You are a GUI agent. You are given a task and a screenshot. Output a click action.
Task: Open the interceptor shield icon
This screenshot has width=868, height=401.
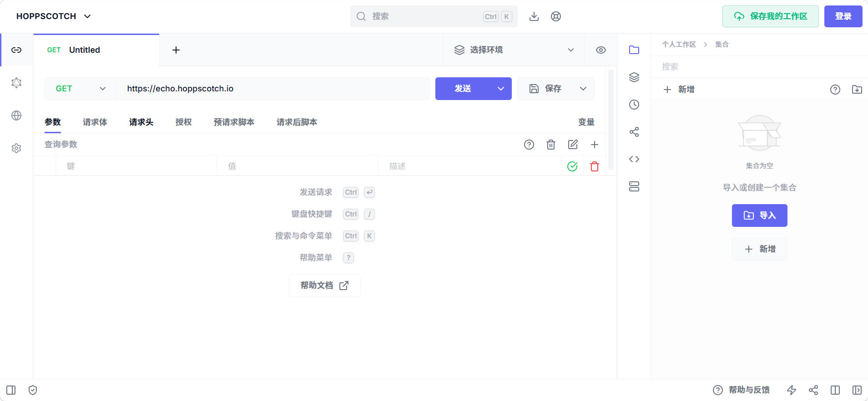(33, 390)
